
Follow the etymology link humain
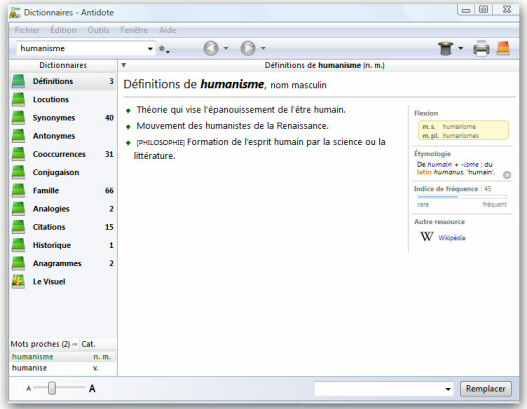point(440,164)
